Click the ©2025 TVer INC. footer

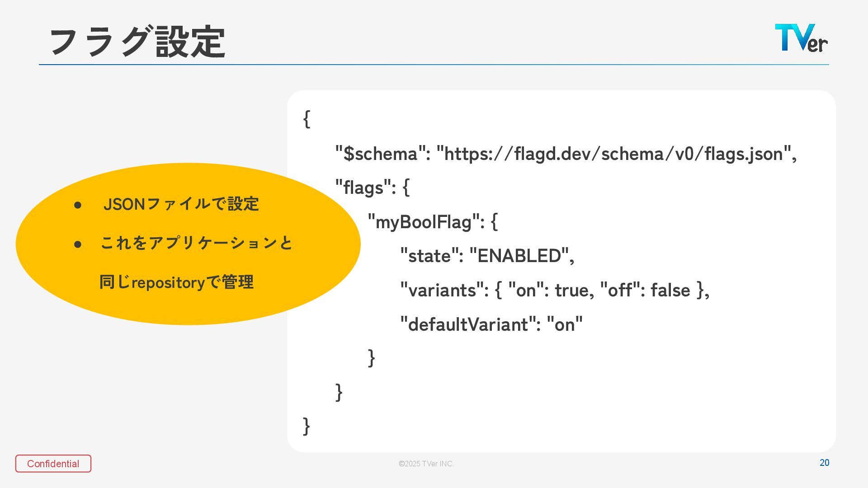tap(426, 464)
